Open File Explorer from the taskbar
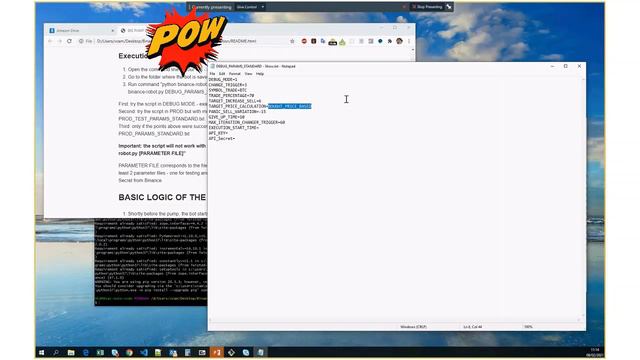Image resolution: width=640 pixels, height=360 pixels. coord(71,352)
